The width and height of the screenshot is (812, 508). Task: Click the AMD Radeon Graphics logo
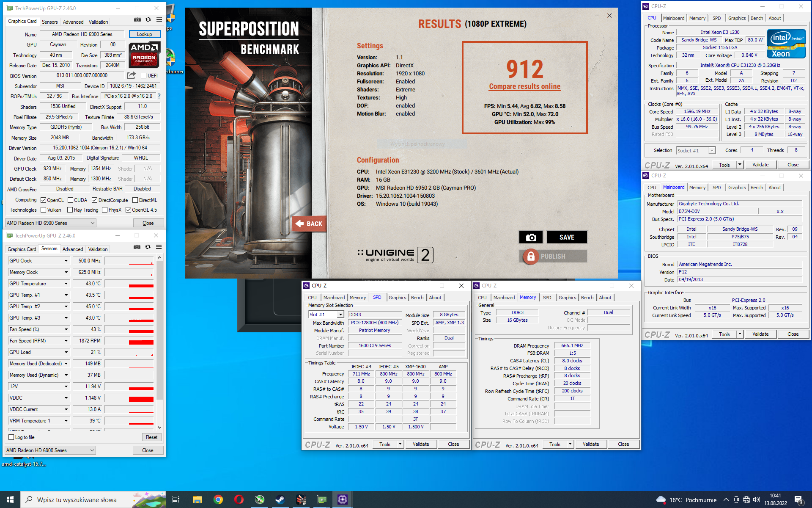[144, 55]
